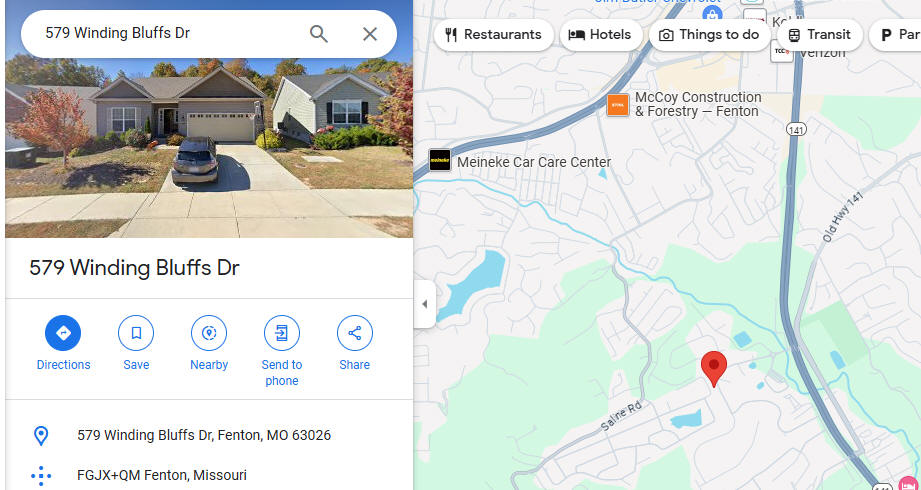Click the McCoy Construction & Forestry marker

(618, 105)
